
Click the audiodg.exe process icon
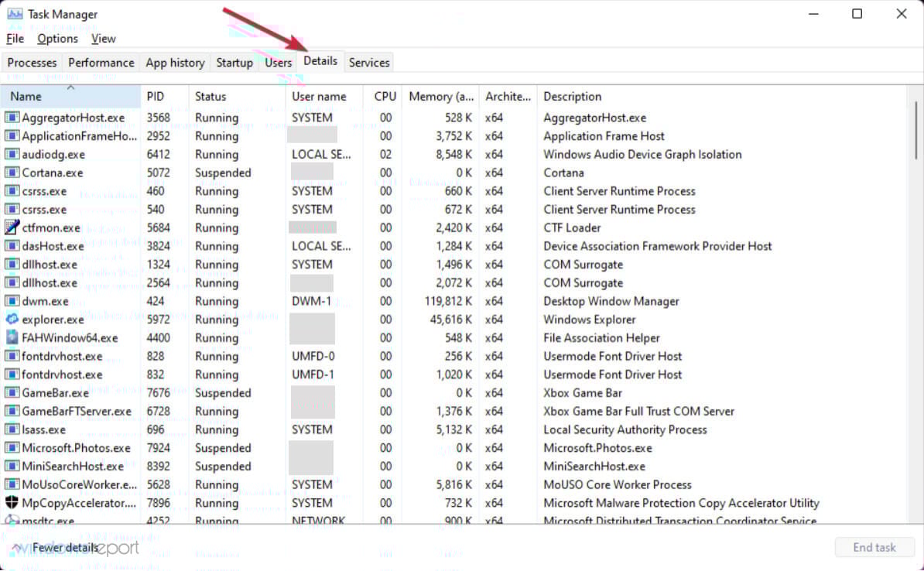click(x=9, y=154)
